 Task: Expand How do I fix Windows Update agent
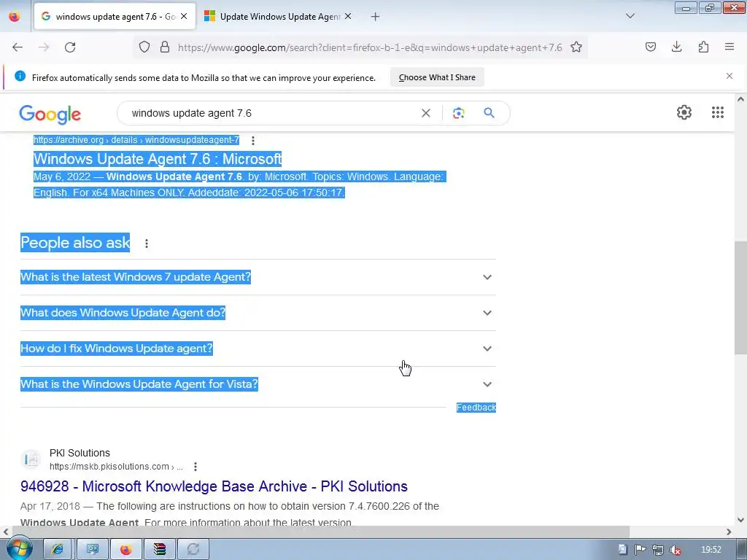(x=258, y=349)
